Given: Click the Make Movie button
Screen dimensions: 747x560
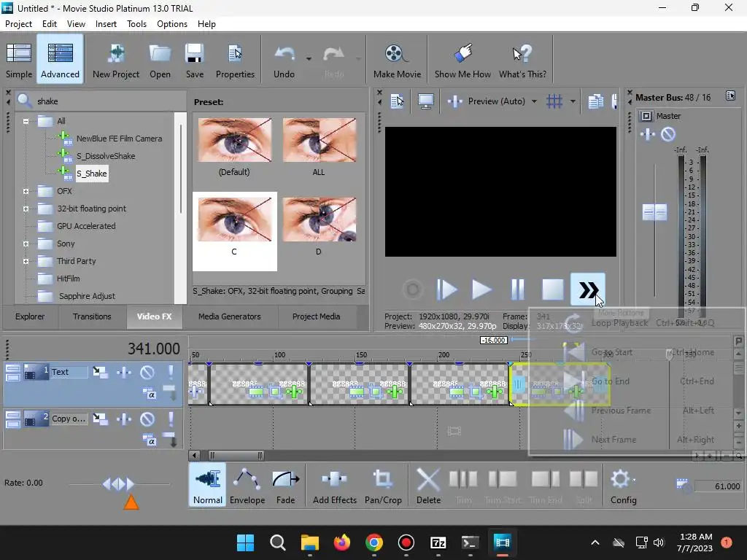Looking at the screenshot, I should 397,60.
